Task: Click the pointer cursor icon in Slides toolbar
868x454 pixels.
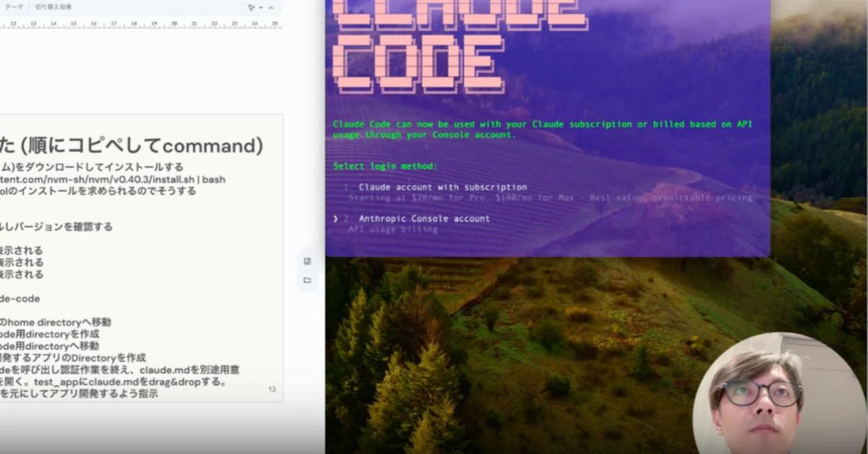Action: [x=251, y=8]
